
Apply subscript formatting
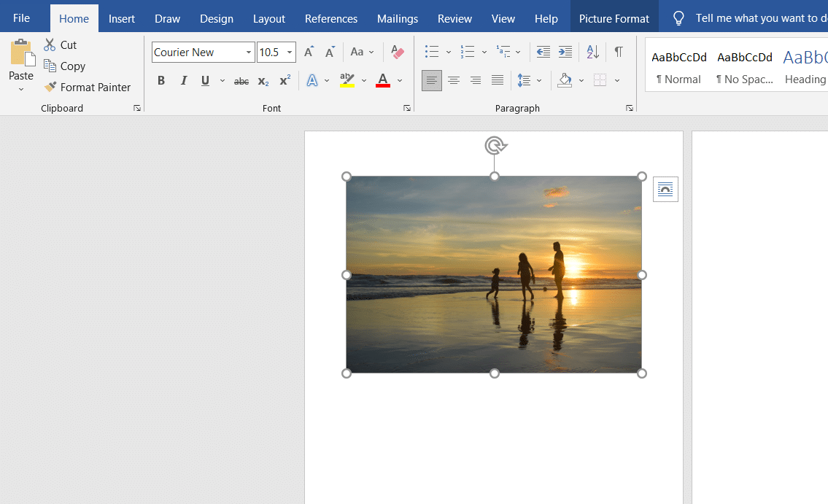263,81
